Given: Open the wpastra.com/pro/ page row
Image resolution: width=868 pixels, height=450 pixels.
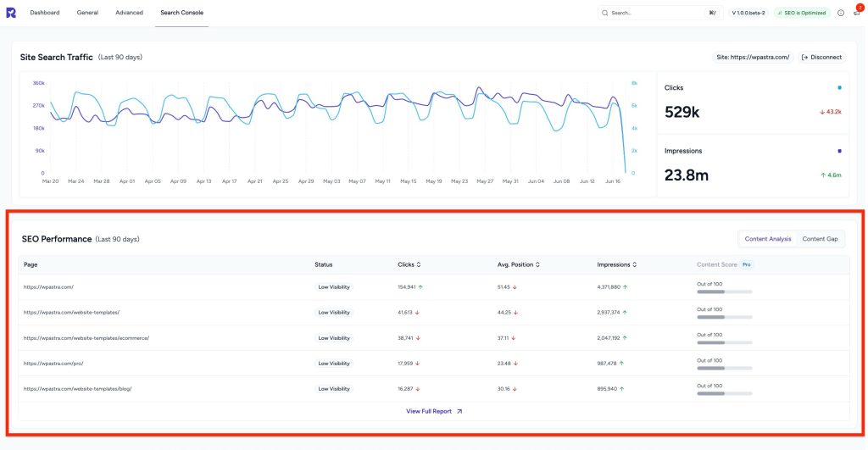Looking at the screenshot, I should pyautogui.click(x=53, y=364).
